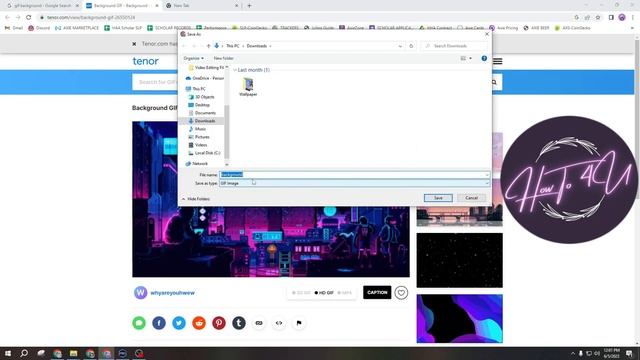Open a new Chrome tab with plus

point(249,6)
